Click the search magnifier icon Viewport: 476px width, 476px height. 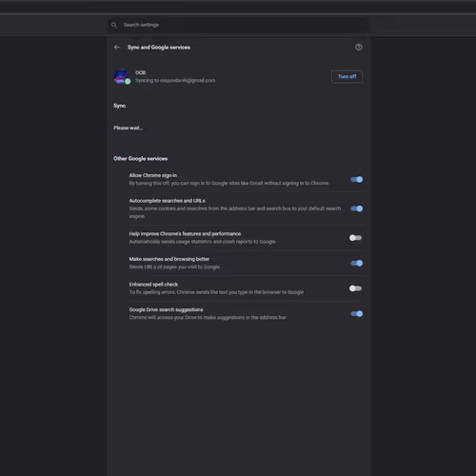114,25
